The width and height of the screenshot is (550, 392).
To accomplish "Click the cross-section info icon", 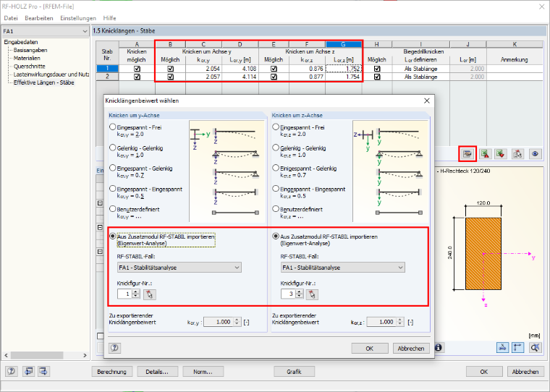I will [439, 347].
